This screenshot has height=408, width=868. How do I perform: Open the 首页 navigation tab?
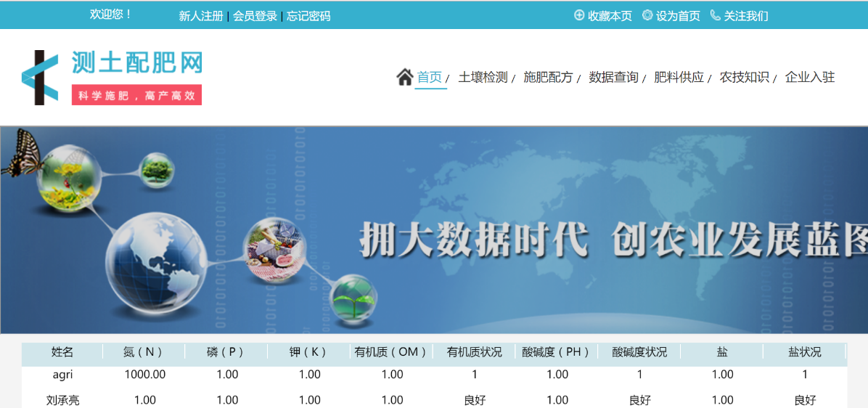click(430, 77)
